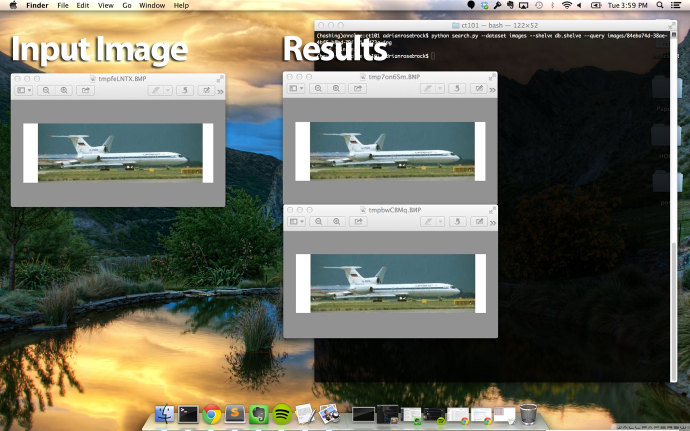This screenshot has height=431, width=690.
Task: Click Share button in tmp7on6Sm.BMP window
Action: pyautogui.click(x=357, y=88)
